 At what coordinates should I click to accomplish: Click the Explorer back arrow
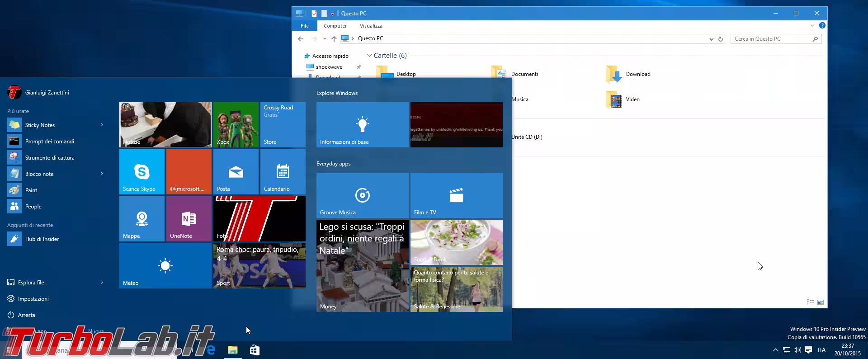click(301, 39)
